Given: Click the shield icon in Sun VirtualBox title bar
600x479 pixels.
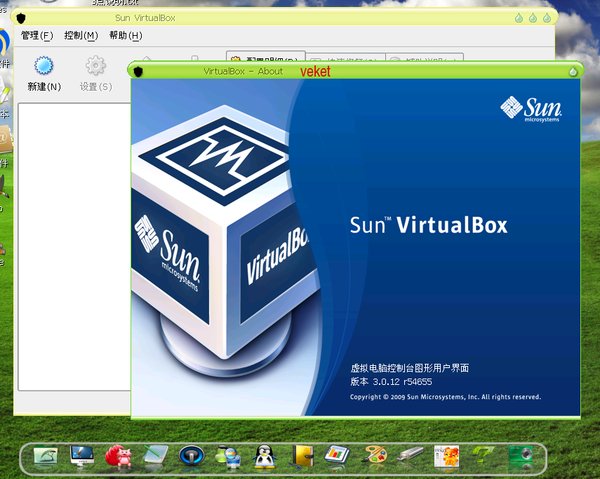Looking at the screenshot, I should 21,18.
